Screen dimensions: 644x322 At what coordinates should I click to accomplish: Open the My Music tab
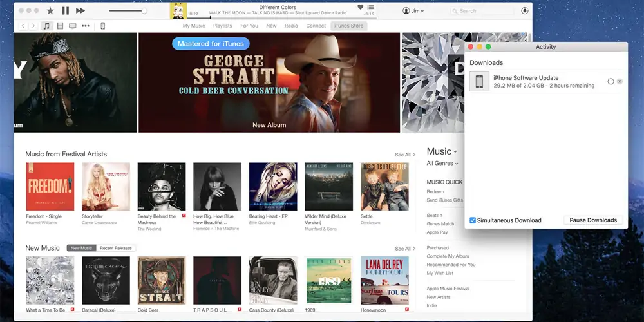pyautogui.click(x=194, y=26)
